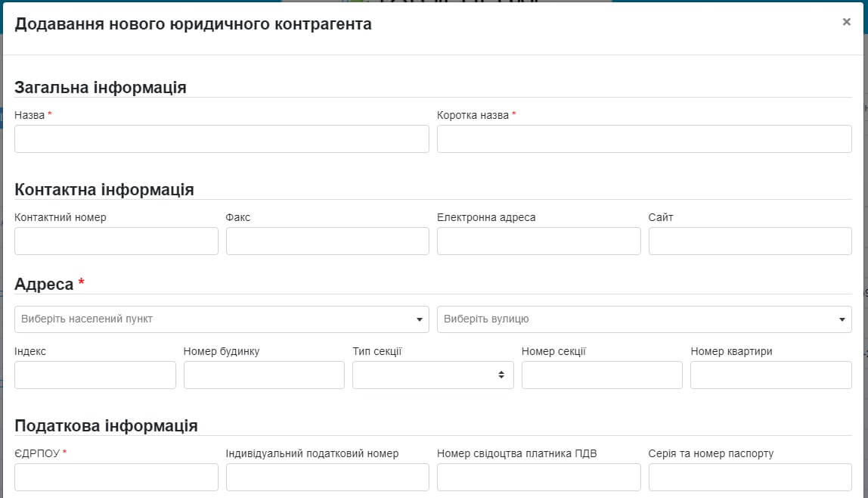Viewport: 868px width, 498px height.
Task: Click the Контактний номер input field
Action: pos(116,241)
